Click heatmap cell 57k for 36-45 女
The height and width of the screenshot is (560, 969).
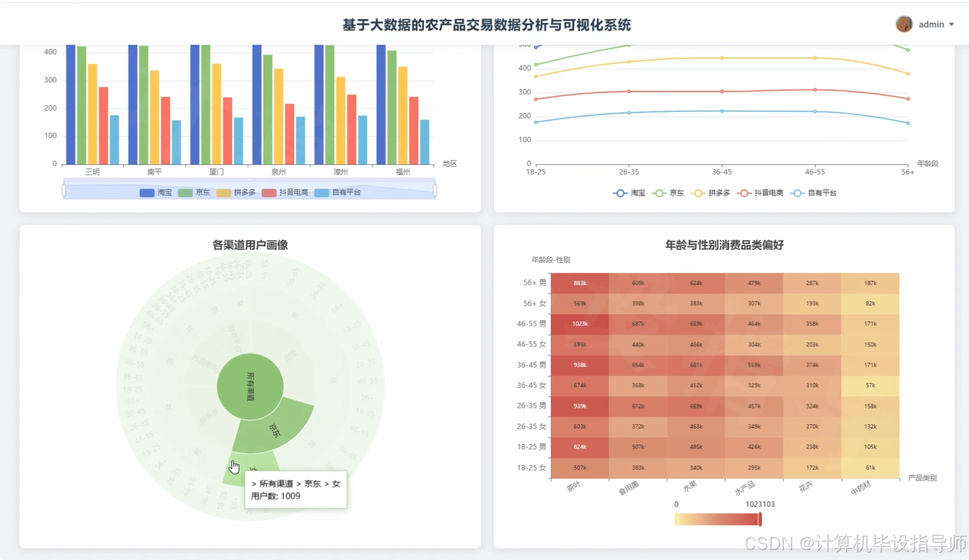870,386
